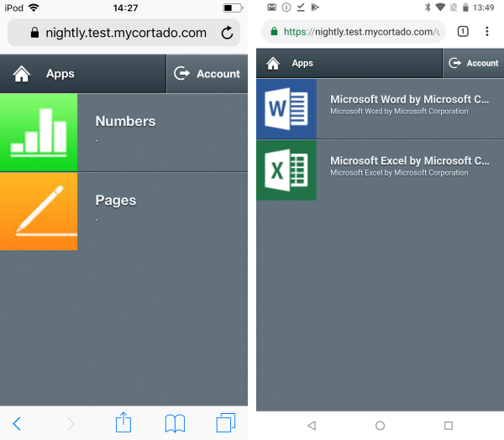This screenshot has height=440, width=504.
Task: Open Safari bookmarks
Action: click(x=175, y=423)
